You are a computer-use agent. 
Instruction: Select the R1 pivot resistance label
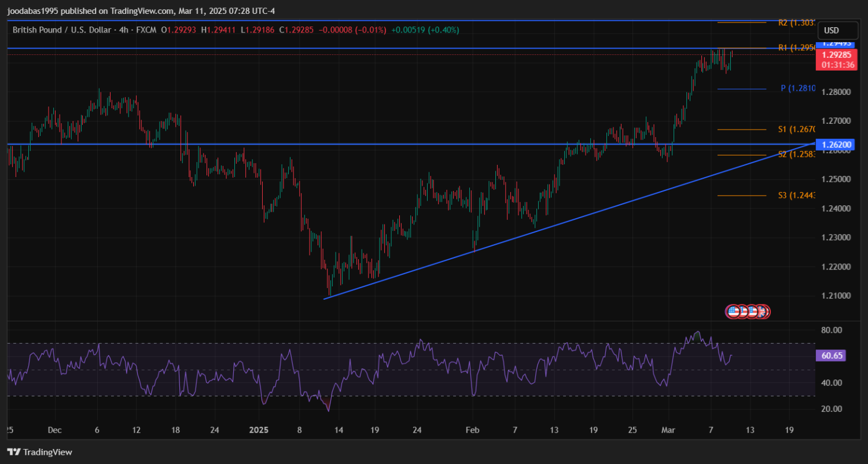(796, 47)
